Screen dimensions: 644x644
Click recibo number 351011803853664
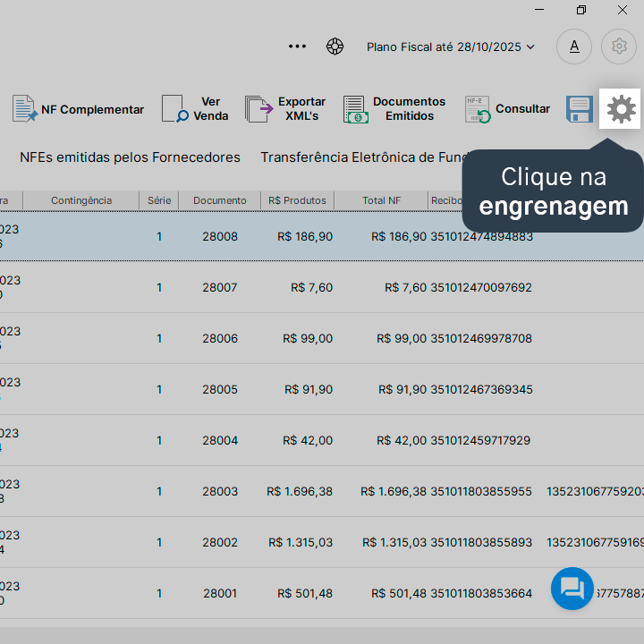point(481,593)
